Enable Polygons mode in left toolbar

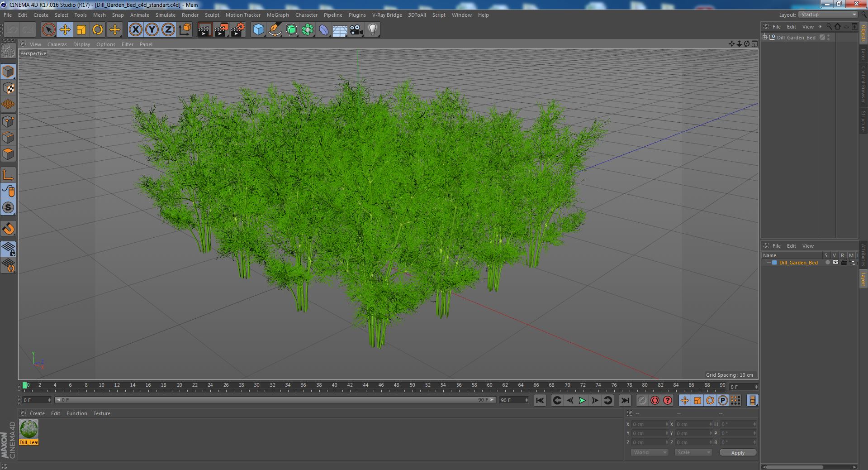(x=8, y=154)
